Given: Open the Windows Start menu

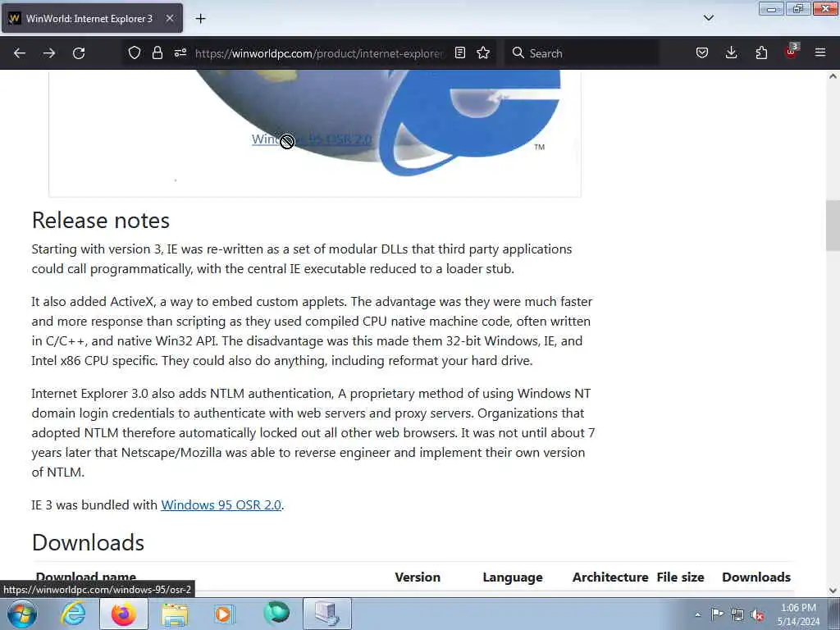Looking at the screenshot, I should click(22, 614).
